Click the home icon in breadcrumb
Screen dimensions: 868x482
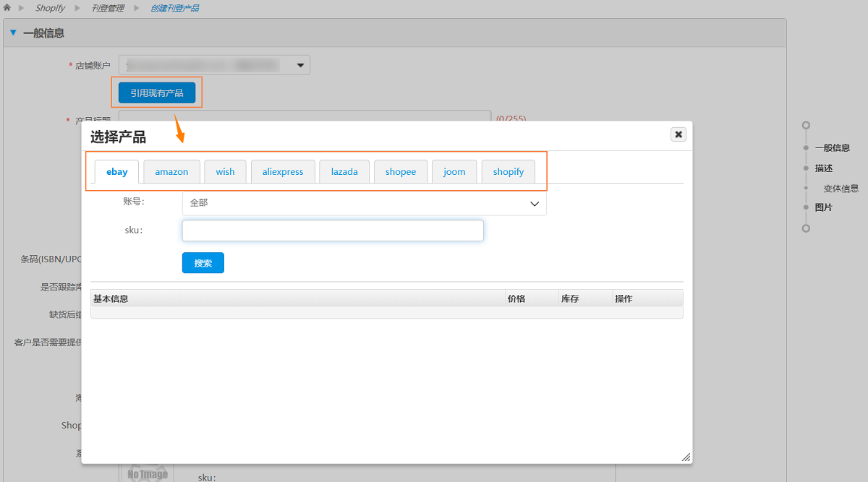click(7, 8)
